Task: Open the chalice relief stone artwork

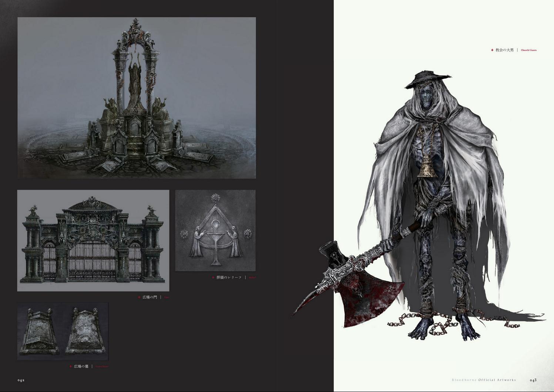Action: click(215, 231)
